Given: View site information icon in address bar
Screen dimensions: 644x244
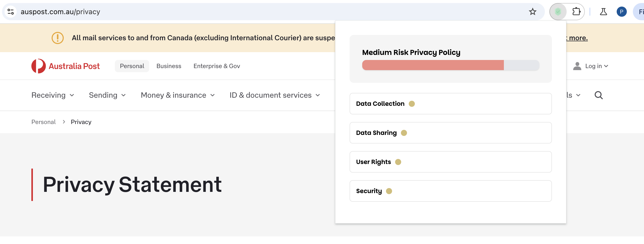Looking at the screenshot, I should (11, 12).
